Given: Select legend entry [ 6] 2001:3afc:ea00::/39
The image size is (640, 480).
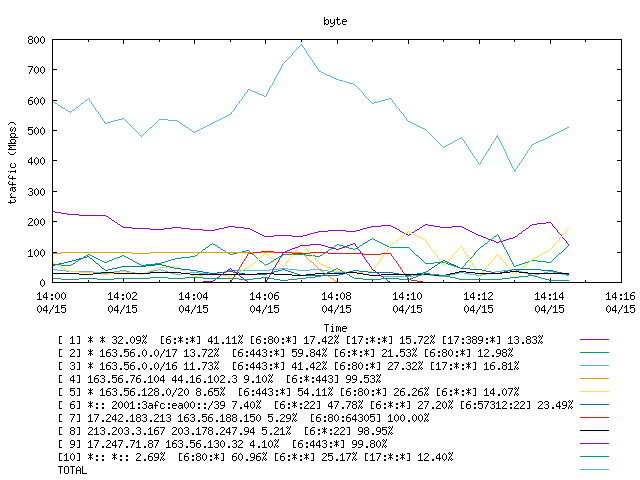Looking at the screenshot, I should tap(316, 405).
